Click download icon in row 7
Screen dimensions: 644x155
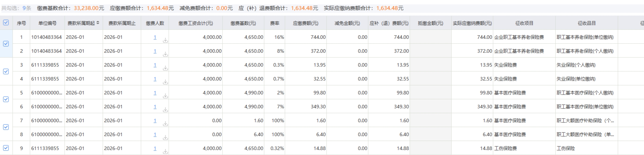165,124
